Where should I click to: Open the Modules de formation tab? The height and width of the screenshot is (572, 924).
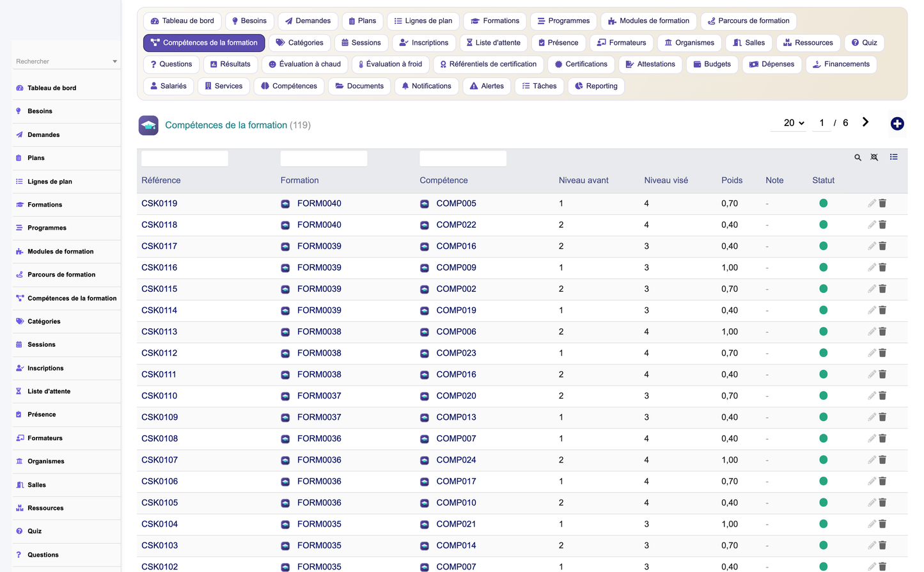[x=648, y=21]
